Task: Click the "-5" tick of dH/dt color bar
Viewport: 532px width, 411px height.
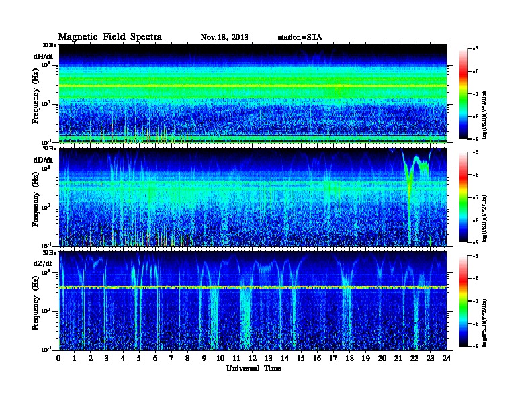Action: (475, 49)
